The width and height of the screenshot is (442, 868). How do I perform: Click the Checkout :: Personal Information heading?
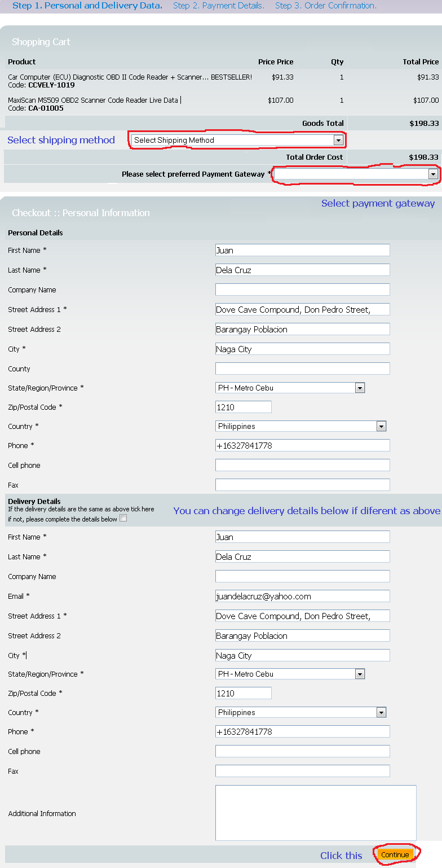coord(81,213)
